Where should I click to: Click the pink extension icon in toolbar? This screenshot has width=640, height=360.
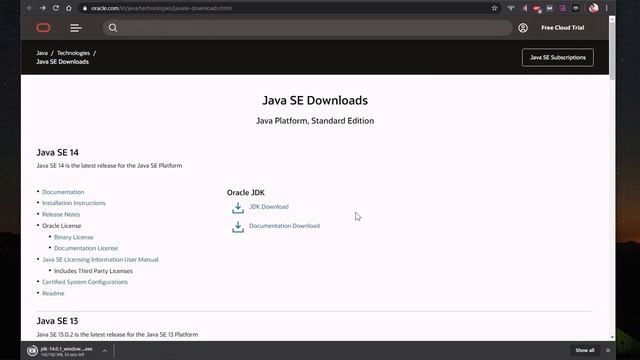[x=562, y=8]
